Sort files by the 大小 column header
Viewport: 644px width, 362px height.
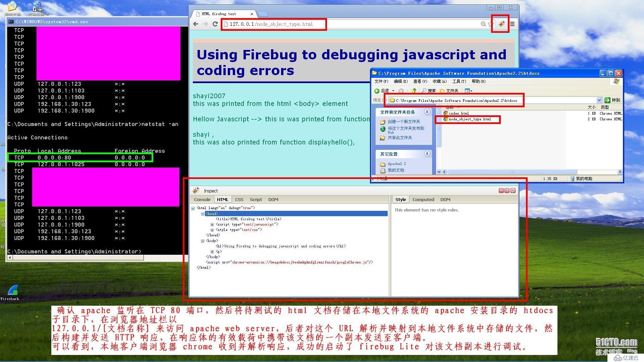tap(591, 107)
